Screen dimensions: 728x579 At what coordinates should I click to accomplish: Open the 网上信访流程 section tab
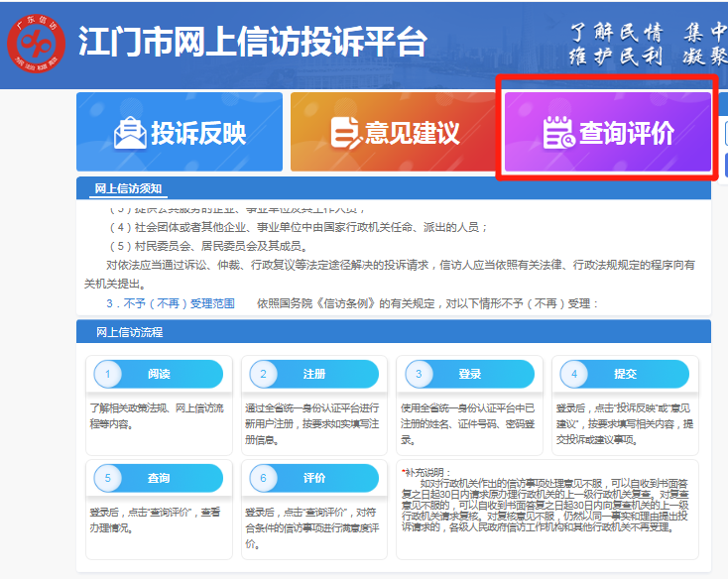click(129, 332)
